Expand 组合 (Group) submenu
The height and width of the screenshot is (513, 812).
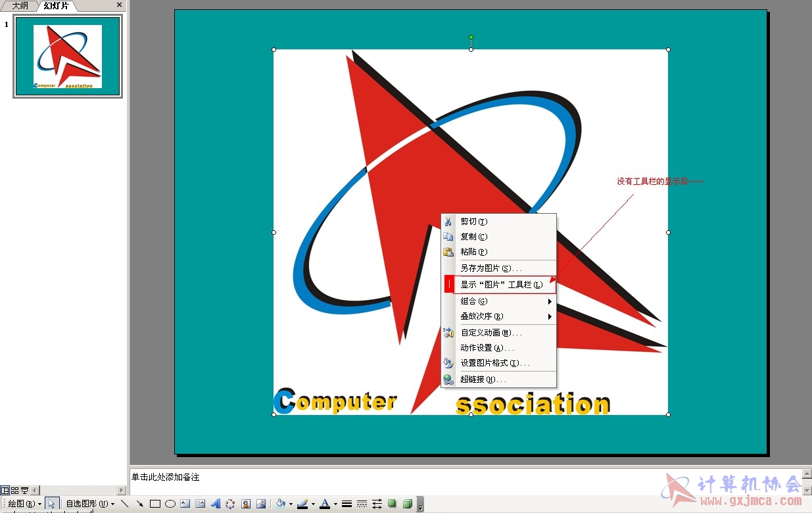[x=498, y=301]
